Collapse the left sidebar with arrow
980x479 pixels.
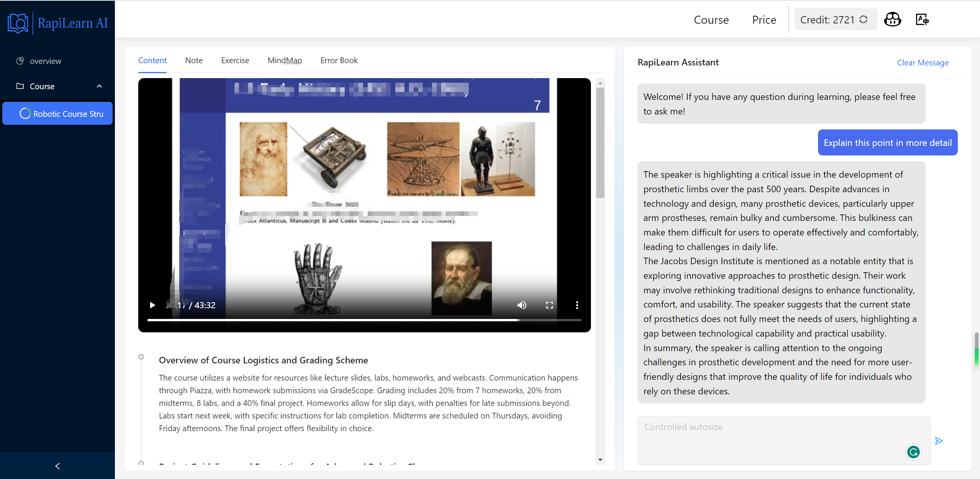click(x=57, y=466)
